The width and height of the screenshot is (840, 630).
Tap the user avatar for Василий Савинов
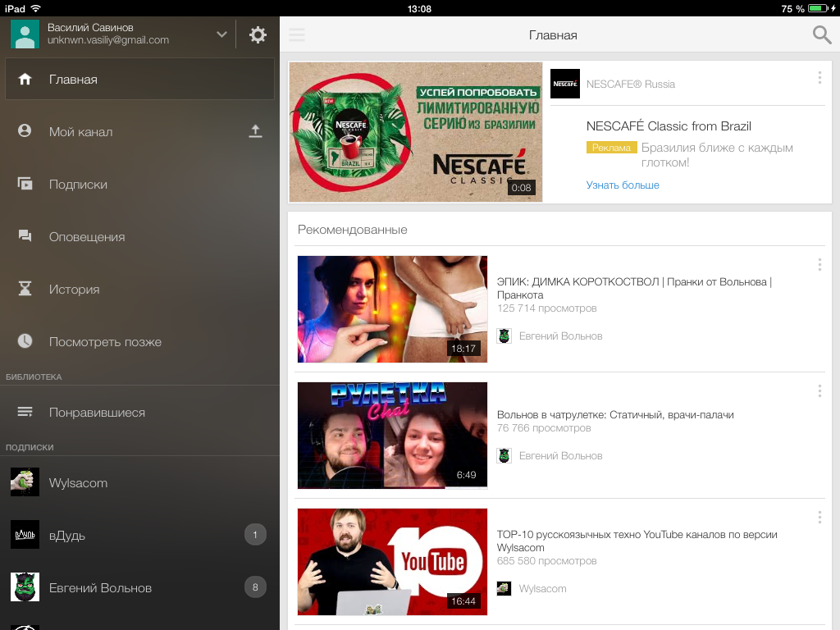(25, 34)
